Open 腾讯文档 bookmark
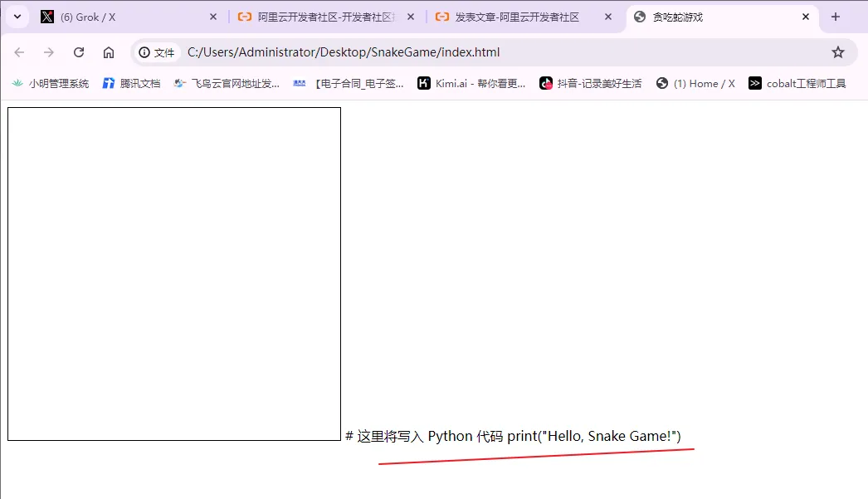Viewport: 868px width, 499px height. (x=132, y=84)
